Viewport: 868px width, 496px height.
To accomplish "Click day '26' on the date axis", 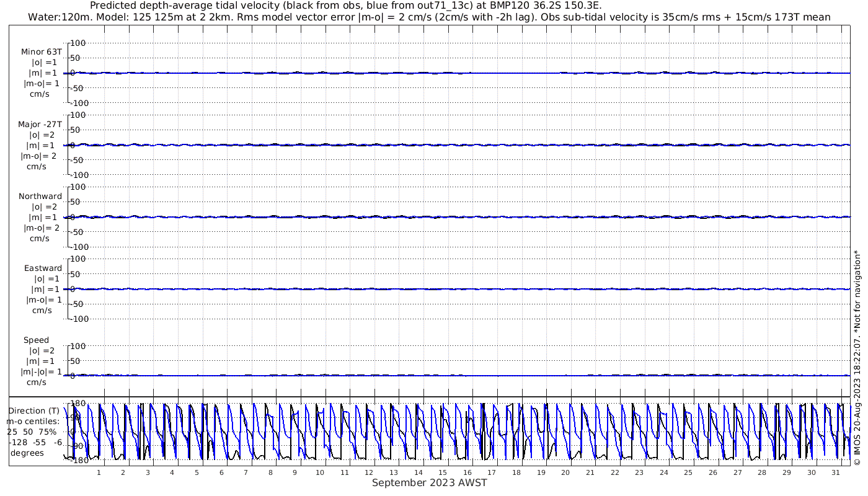I will 713,472.
